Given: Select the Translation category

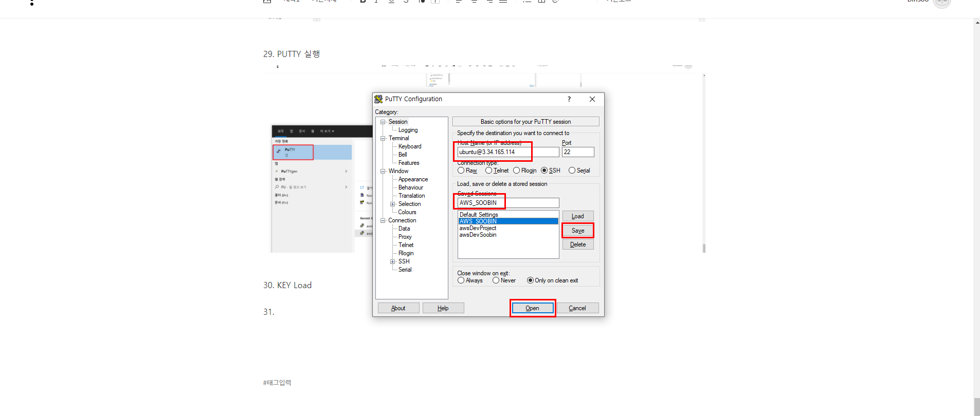Looking at the screenshot, I should (412, 196).
